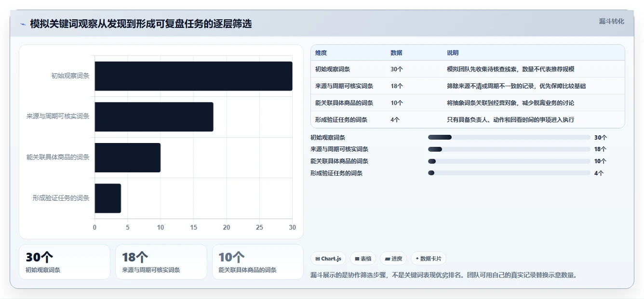The image size is (644, 299).
Task: Click the description 筛除来源不清或周期不一致的记录，优先保障比较基础
Action: (x=516, y=86)
